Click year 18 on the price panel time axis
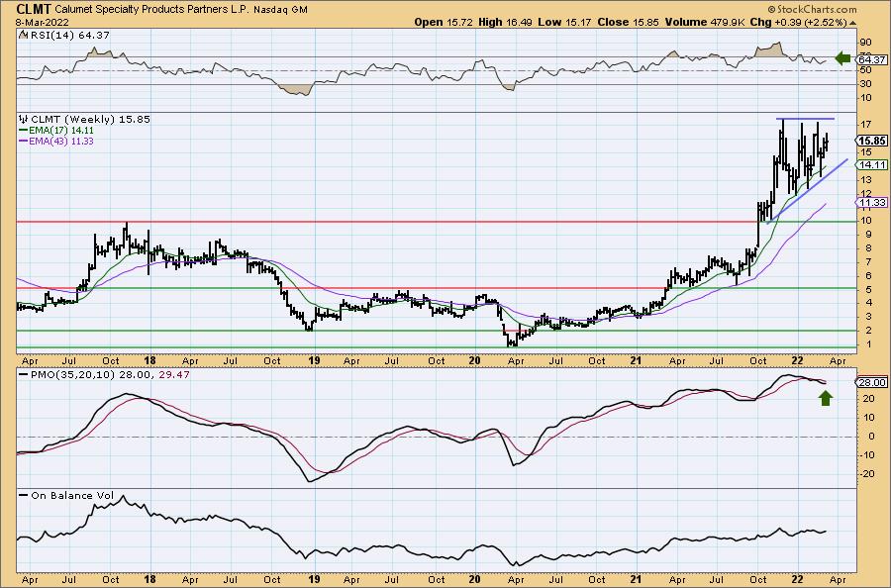 click(150, 360)
